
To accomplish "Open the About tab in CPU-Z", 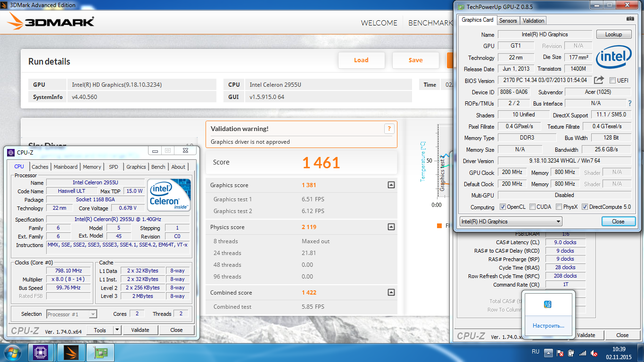I will (x=178, y=167).
